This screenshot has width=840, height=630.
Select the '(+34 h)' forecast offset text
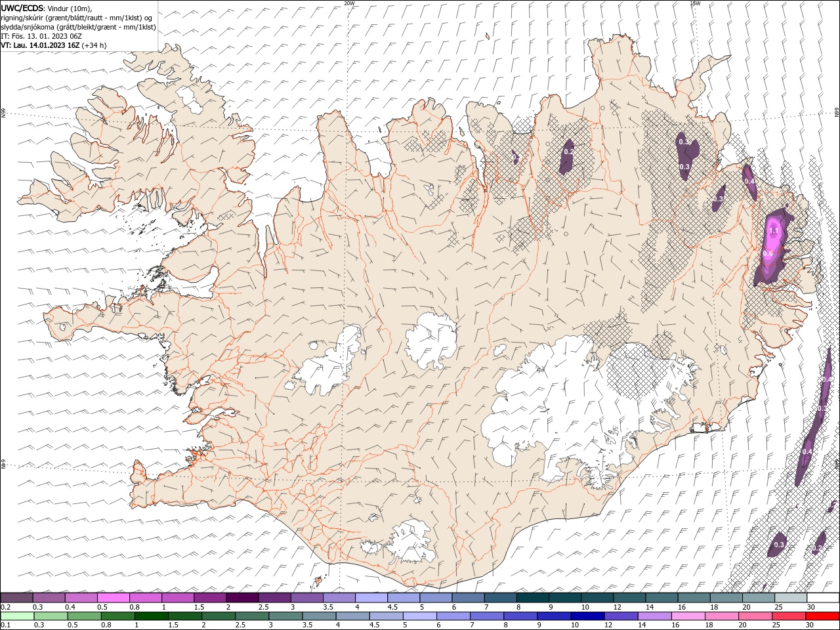94,45
